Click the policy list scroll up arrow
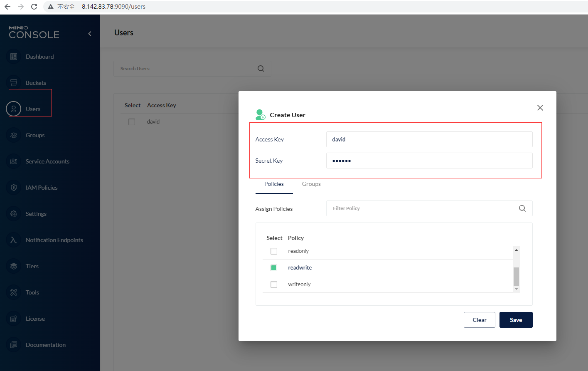588x371 pixels. point(517,250)
